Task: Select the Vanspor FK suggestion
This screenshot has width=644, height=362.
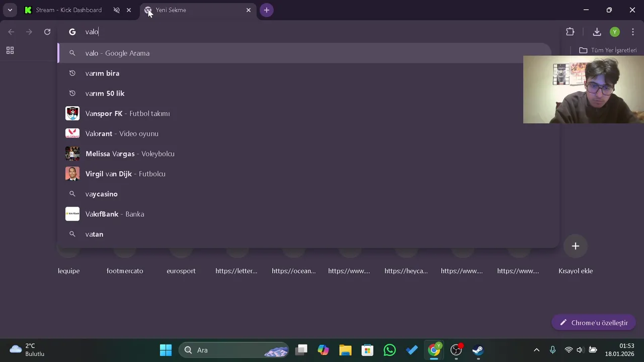Action: [304, 114]
